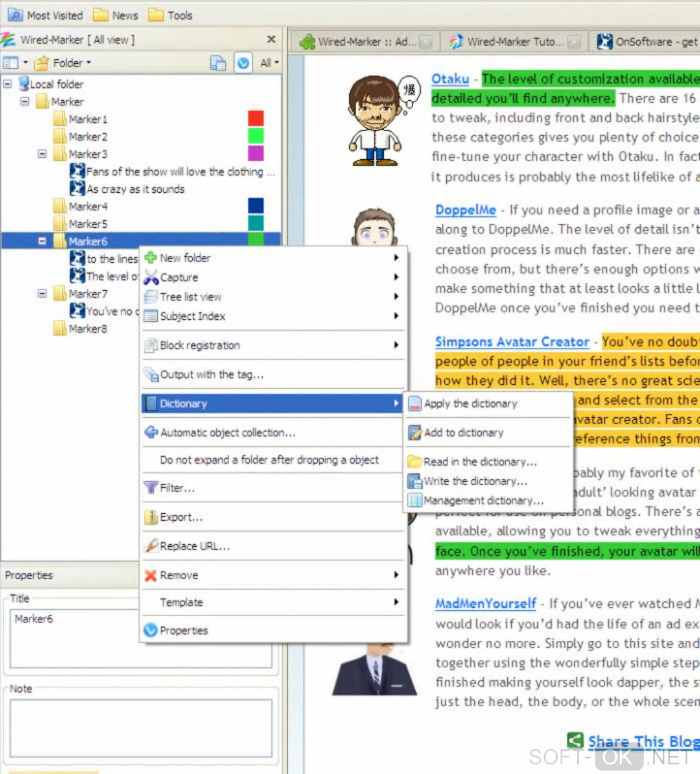The height and width of the screenshot is (774, 700).
Task: Collapse the Marker6 folder
Action: 43,241
